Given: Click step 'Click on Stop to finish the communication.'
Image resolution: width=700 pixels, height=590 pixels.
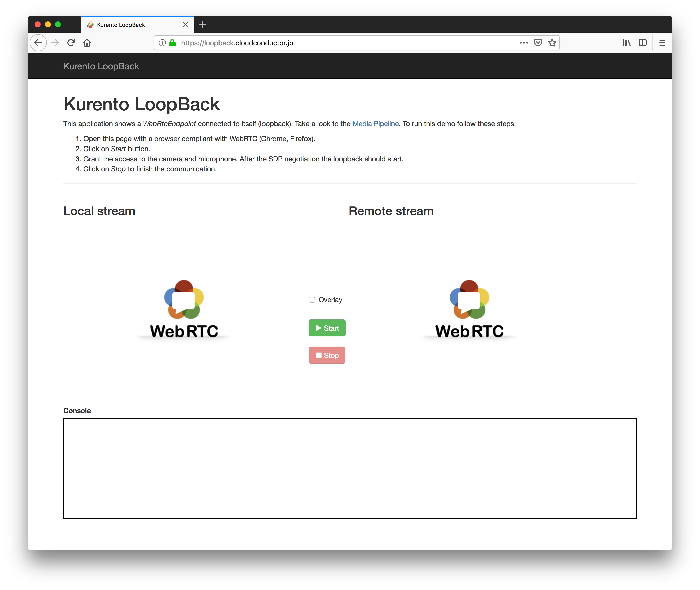Looking at the screenshot, I should pos(150,169).
